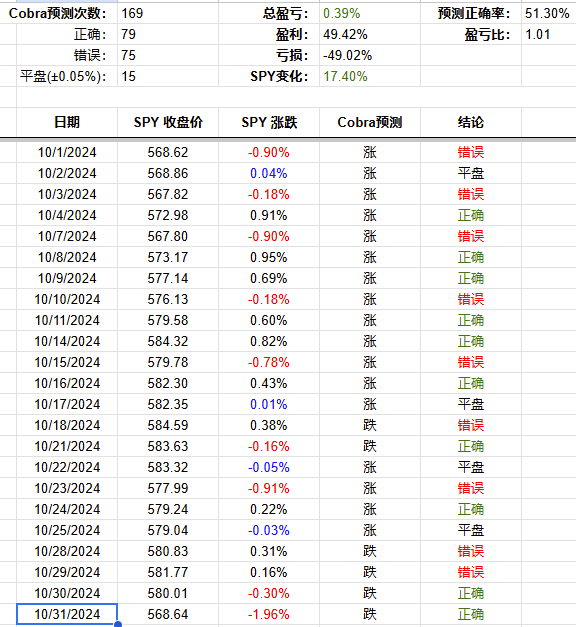Click the 盈亏比 value 1.01 cell
The height and width of the screenshot is (627, 576).
(x=549, y=34)
